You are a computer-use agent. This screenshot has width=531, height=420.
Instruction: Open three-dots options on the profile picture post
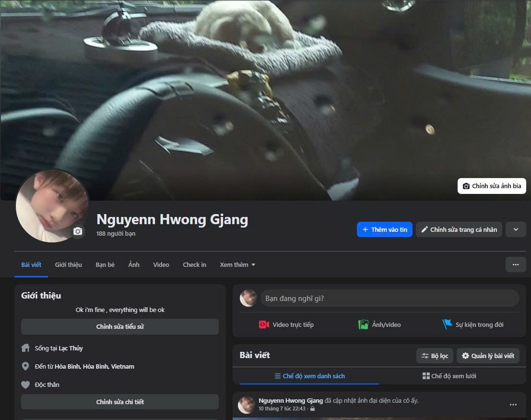pos(513,405)
